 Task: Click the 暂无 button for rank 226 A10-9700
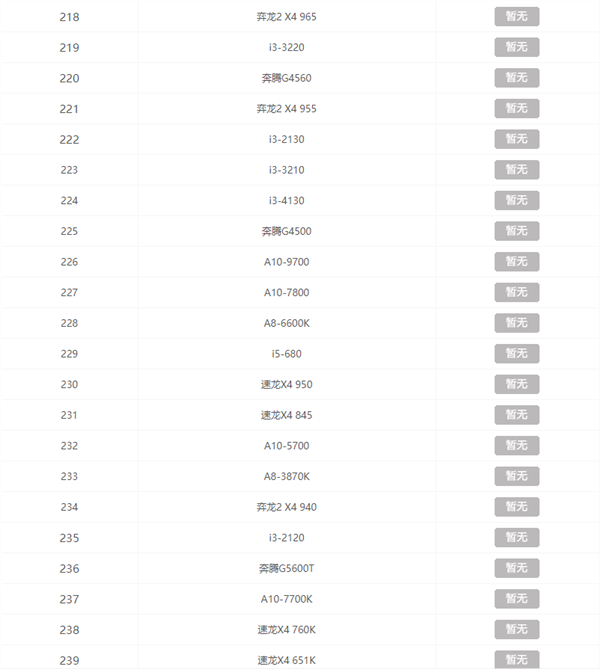pyautogui.click(x=516, y=262)
